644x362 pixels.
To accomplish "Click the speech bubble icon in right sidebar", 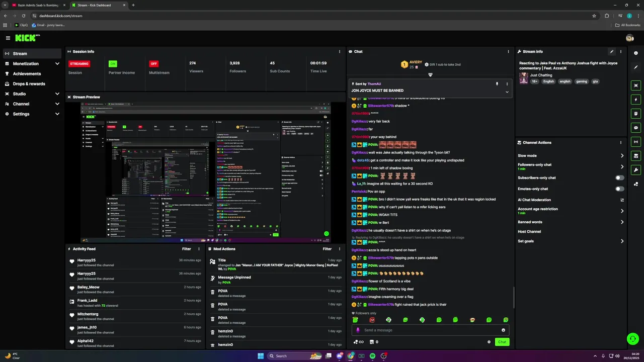I will pyautogui.click(x=636, y=128).
